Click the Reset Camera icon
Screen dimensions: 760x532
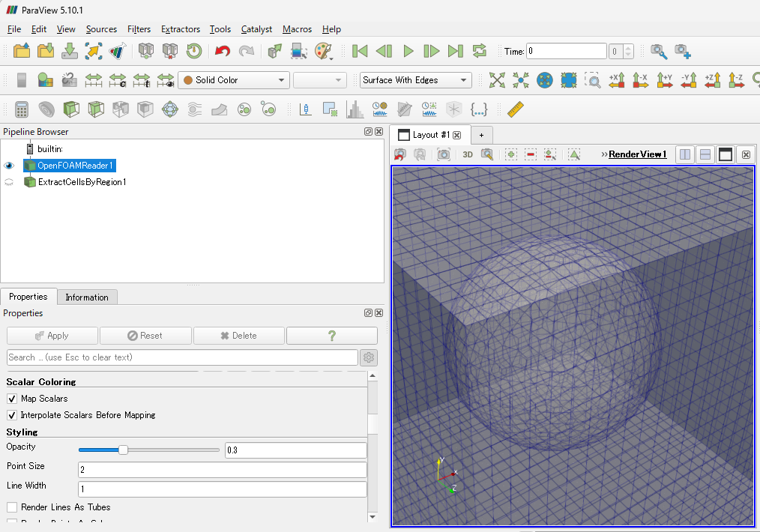[x=497, y=80]
